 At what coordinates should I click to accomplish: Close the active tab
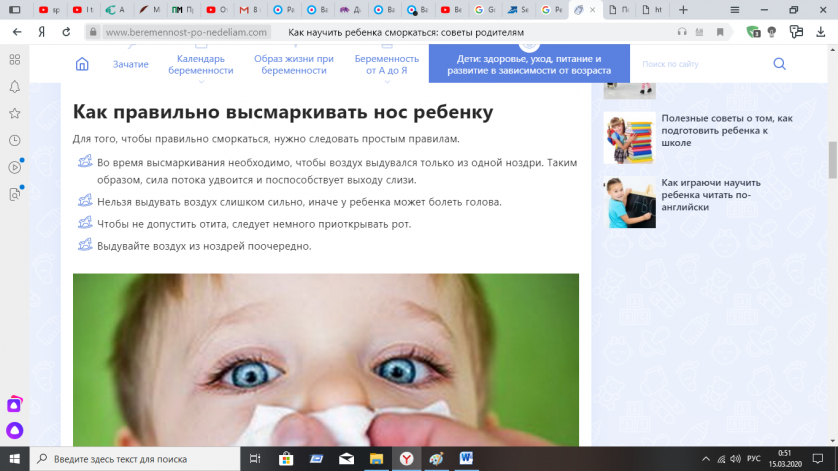coord(592,10)
